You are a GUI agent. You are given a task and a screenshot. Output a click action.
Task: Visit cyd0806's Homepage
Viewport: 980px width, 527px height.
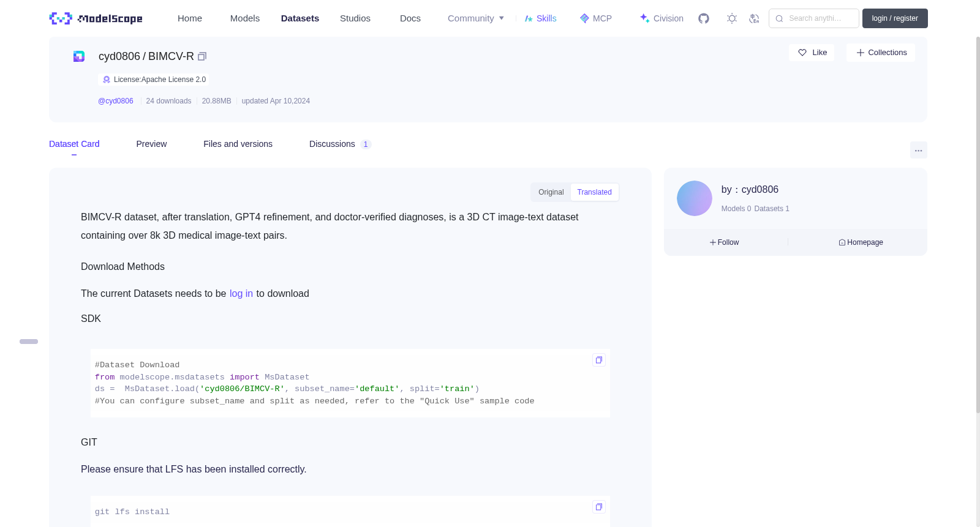pos(861,242)
